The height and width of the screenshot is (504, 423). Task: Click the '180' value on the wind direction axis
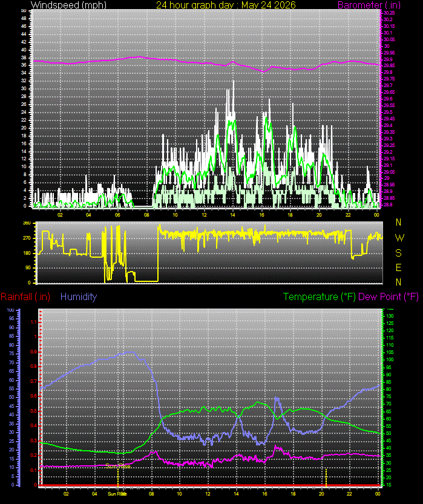click(27, 253)
